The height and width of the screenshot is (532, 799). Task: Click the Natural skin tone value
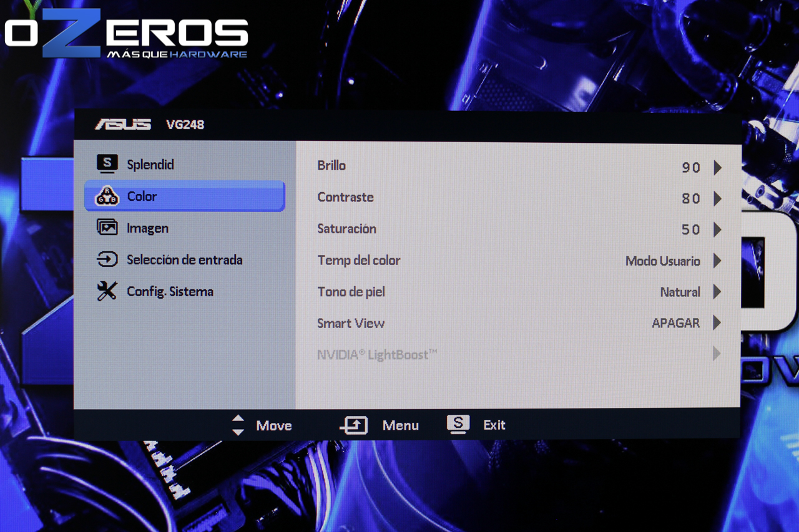pyautogui.click(x=680, y=292)
